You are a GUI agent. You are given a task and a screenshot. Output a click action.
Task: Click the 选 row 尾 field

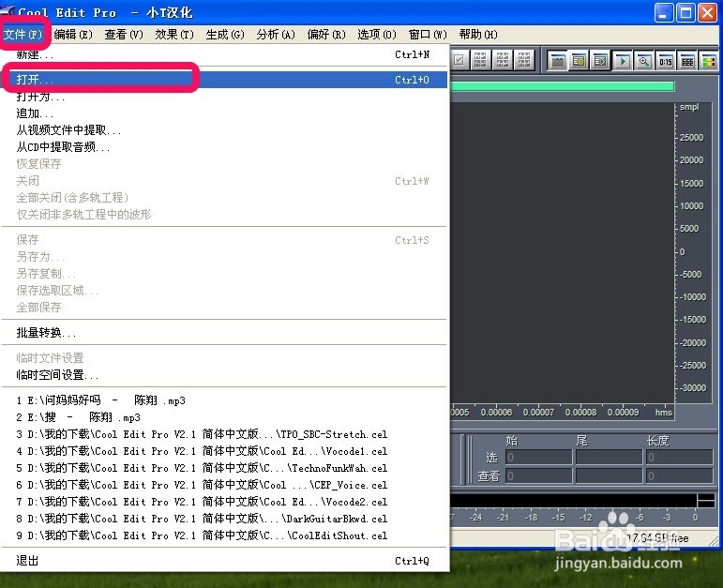point(609,457)
